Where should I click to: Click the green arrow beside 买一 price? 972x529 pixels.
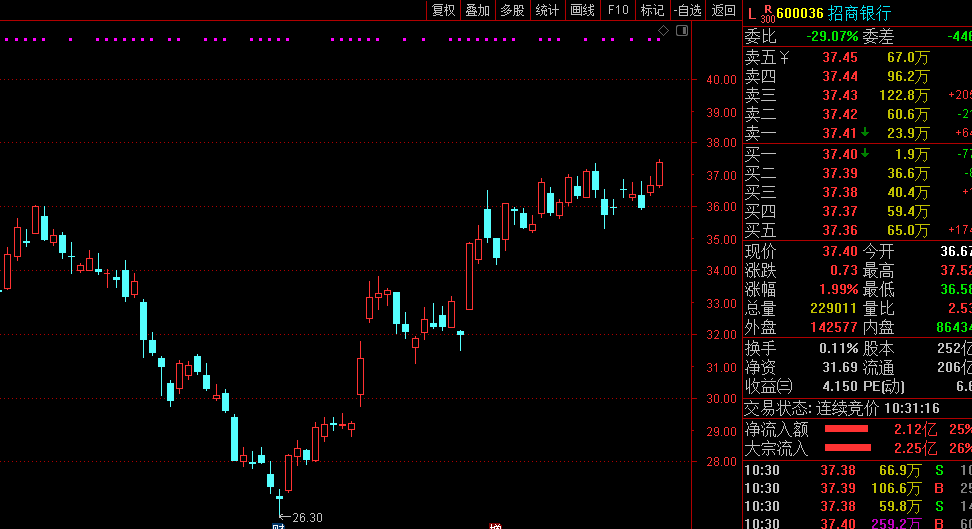(x=865, y=153)
